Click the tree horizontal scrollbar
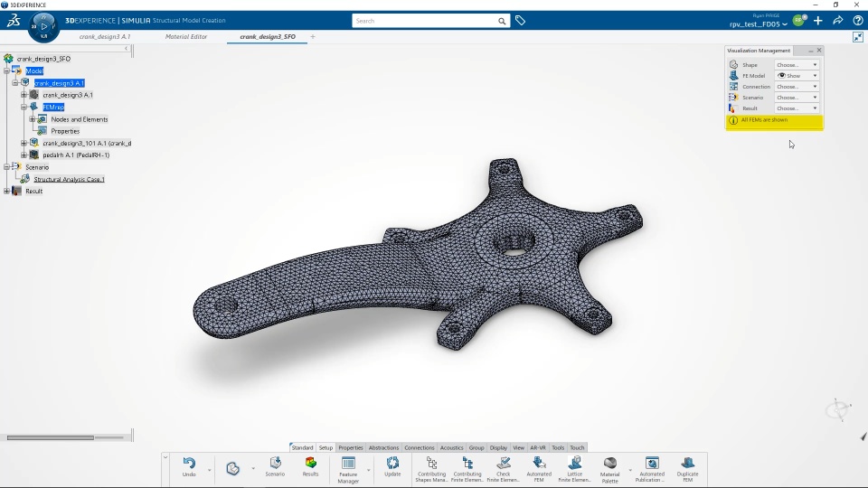Viewport: 868px width, 488px height. coord(51,437)
